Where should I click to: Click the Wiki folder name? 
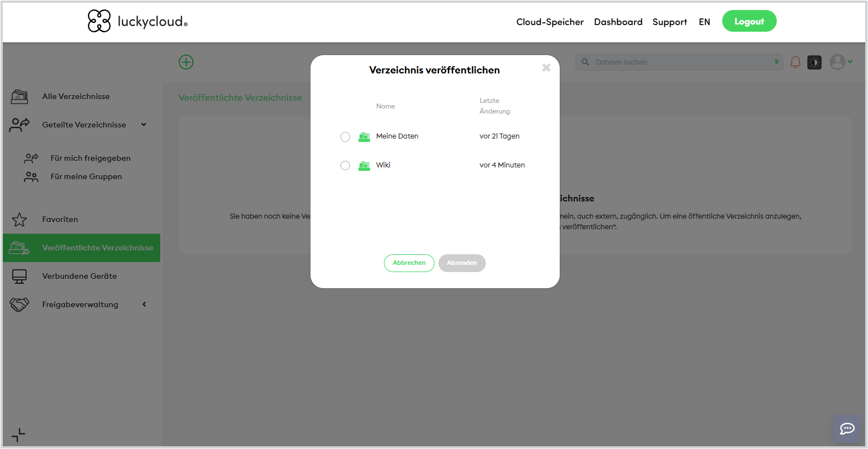(x=383, y=165)
